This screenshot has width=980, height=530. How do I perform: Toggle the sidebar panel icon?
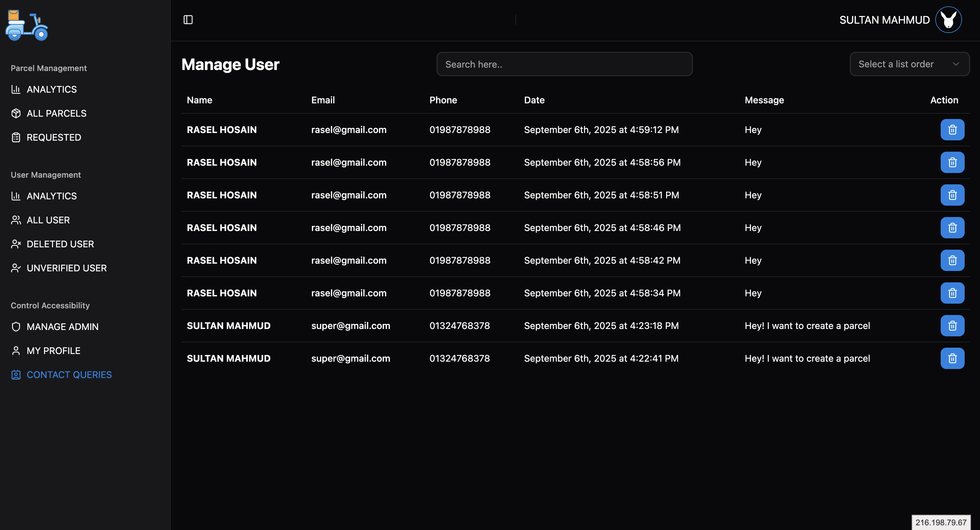click(x=188, y=20)
